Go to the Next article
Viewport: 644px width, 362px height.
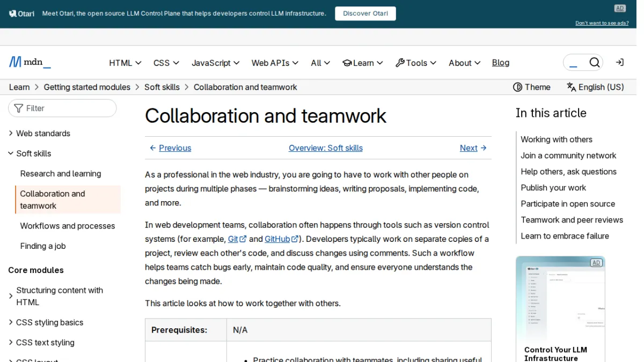click(x=473, y=148)
